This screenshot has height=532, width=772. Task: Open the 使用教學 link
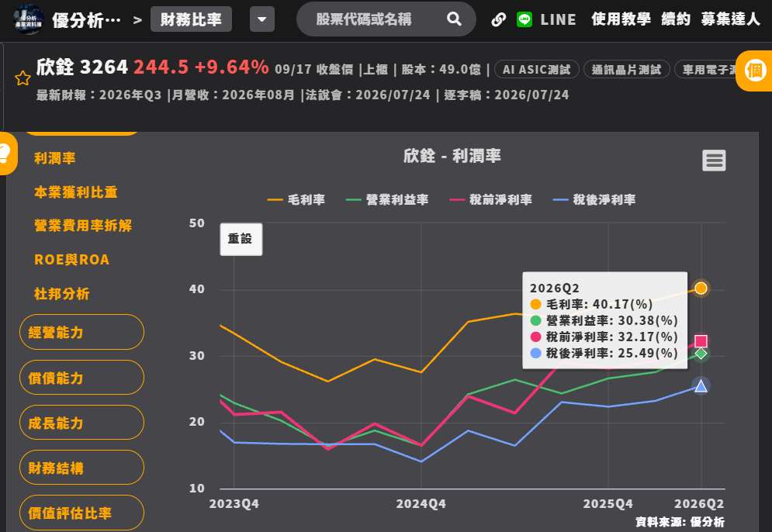click(x=621, y=19)
